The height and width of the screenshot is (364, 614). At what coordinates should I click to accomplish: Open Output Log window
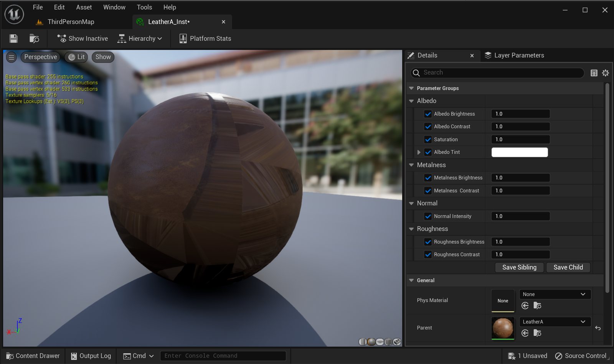(x=91, y=356)
